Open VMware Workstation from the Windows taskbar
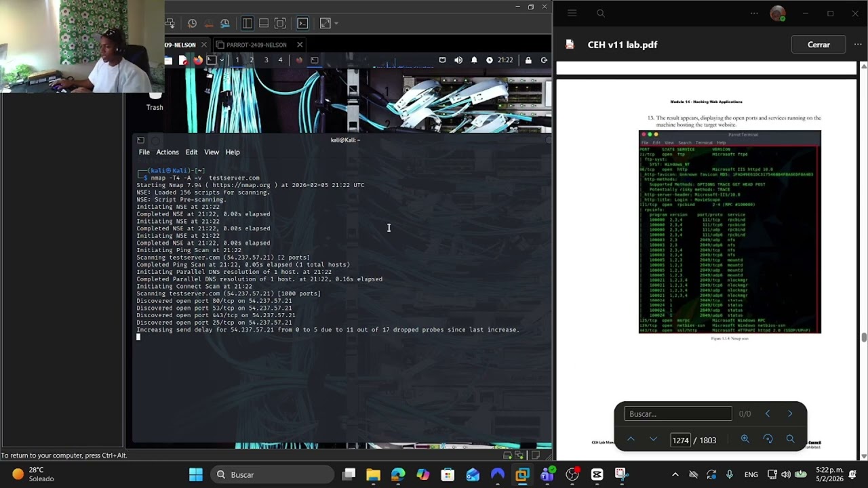 [x=522, y=474]
